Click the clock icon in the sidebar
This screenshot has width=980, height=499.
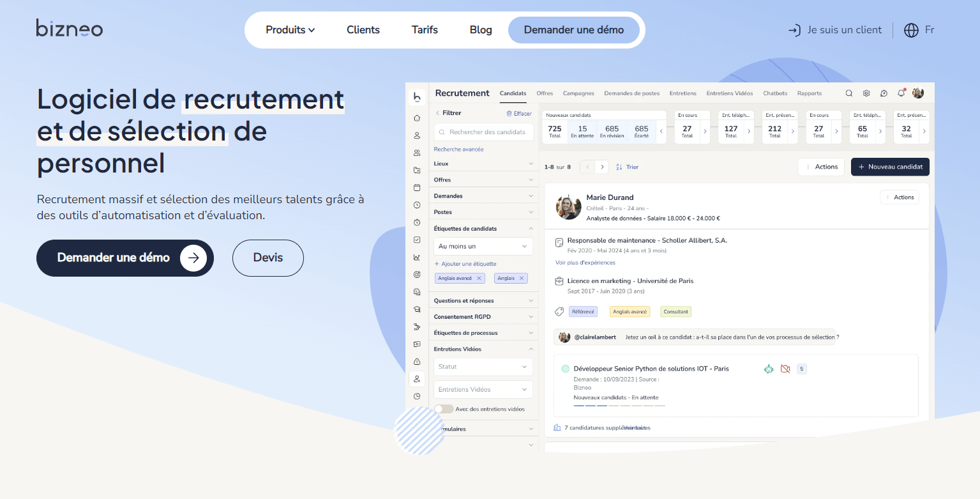click(417, 205)
